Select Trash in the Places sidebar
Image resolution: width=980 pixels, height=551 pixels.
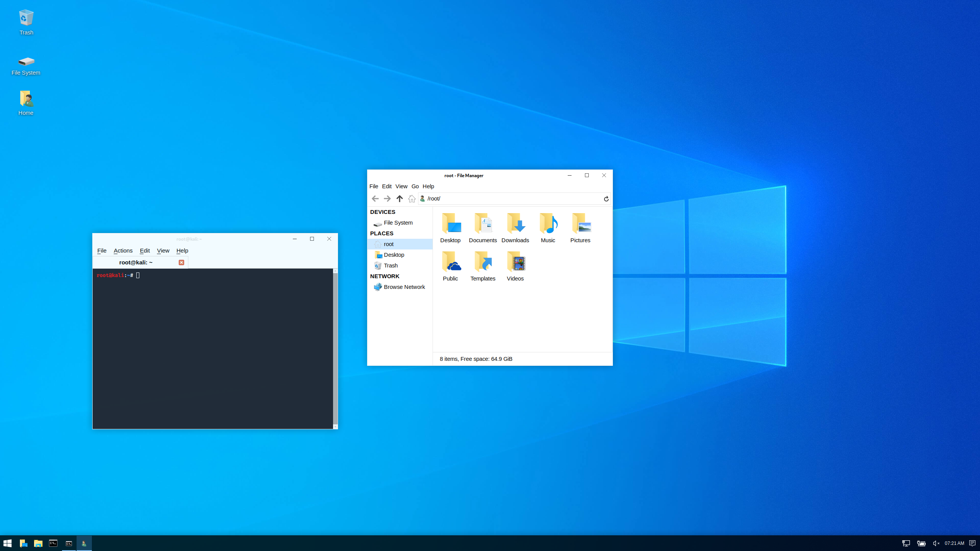click(390, 265)
